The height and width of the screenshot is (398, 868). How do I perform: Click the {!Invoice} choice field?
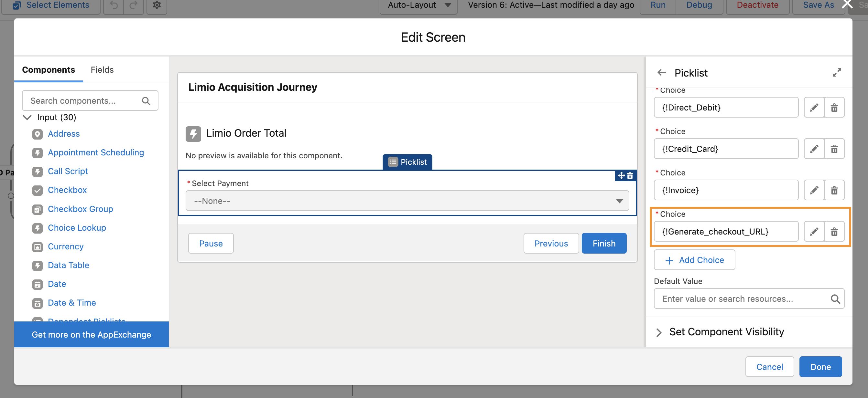(x=726, y=190)
